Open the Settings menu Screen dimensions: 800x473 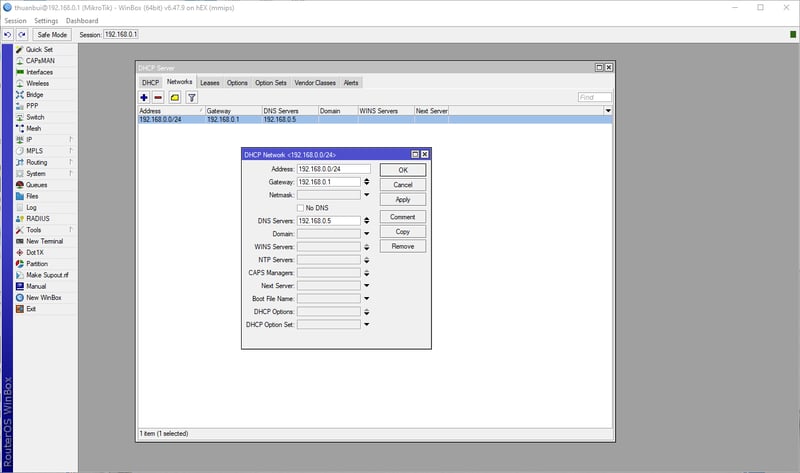click(45, 20)
